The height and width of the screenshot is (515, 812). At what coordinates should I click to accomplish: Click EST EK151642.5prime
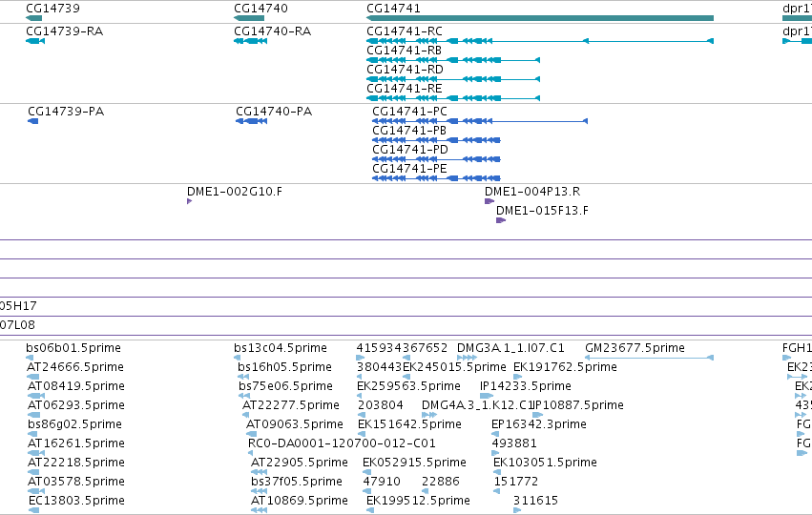pyautogui.click(x=409, y=424)
